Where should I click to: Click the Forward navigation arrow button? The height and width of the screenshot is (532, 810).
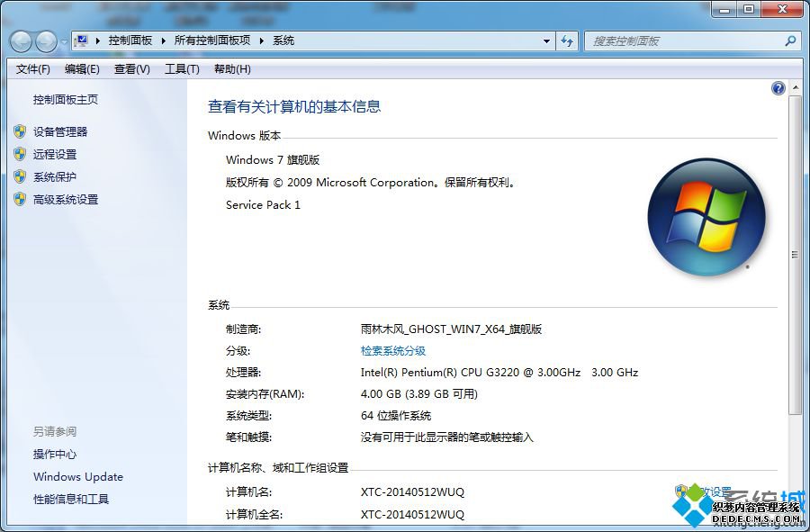tap(47, 41)
